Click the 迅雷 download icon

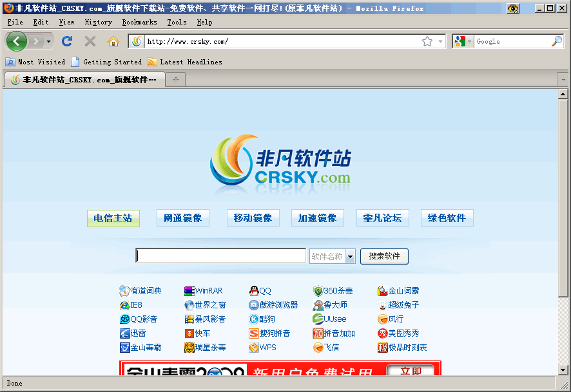pos(124,333)
